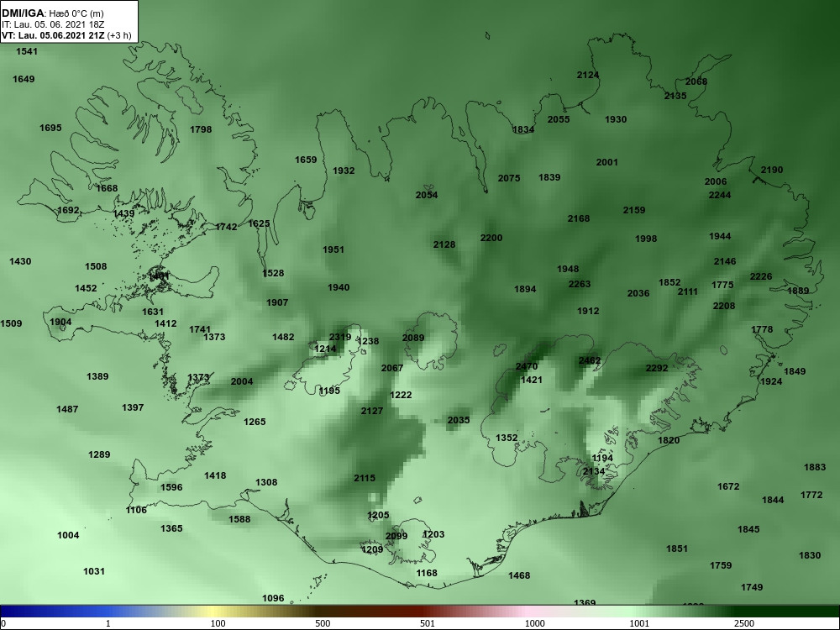Click the value 1932 in north Iceland
840x630 pixels.
pos(344,171)
